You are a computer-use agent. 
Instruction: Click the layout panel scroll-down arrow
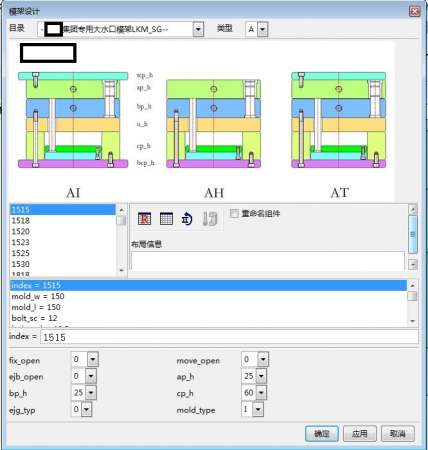[413, 265]
